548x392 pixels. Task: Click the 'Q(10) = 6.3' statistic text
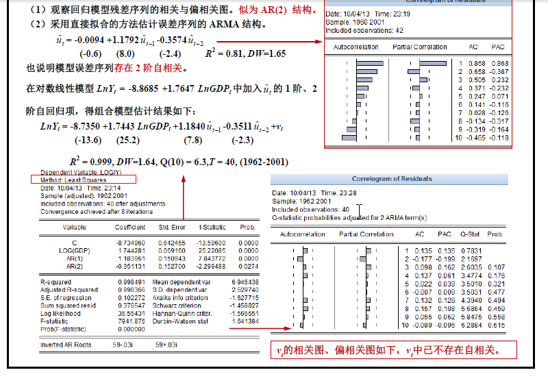(x=183, y=162)
